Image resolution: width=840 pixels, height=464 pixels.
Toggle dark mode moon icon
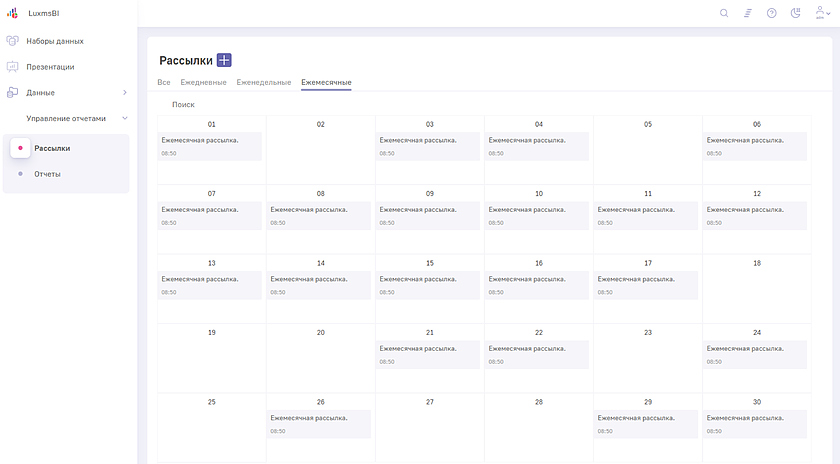[x=796, y=13]
